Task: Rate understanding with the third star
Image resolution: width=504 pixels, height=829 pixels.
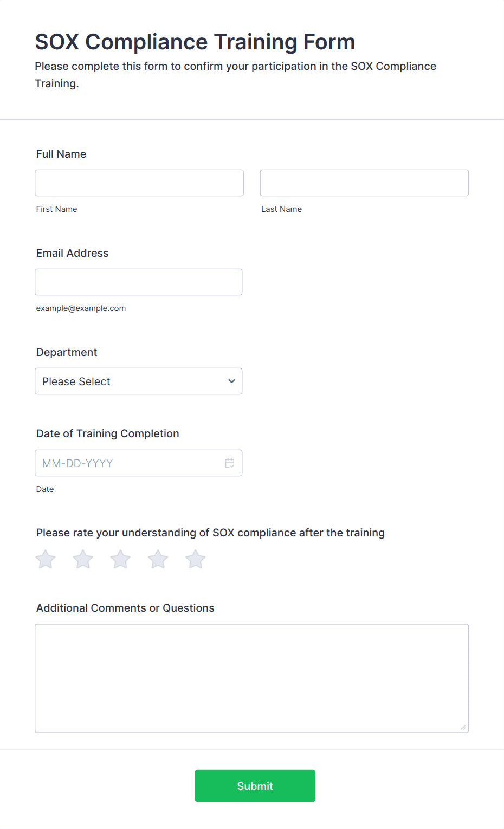Action: (120, 559)
